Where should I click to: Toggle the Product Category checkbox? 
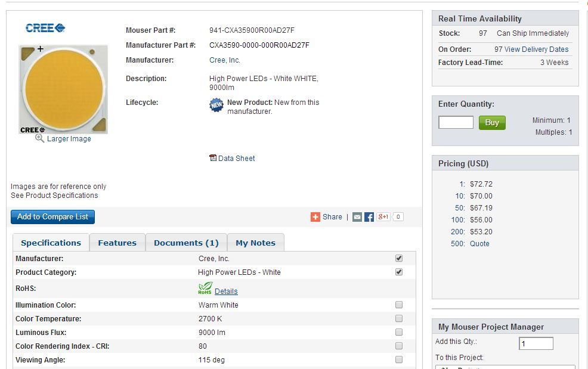(398, 272)
